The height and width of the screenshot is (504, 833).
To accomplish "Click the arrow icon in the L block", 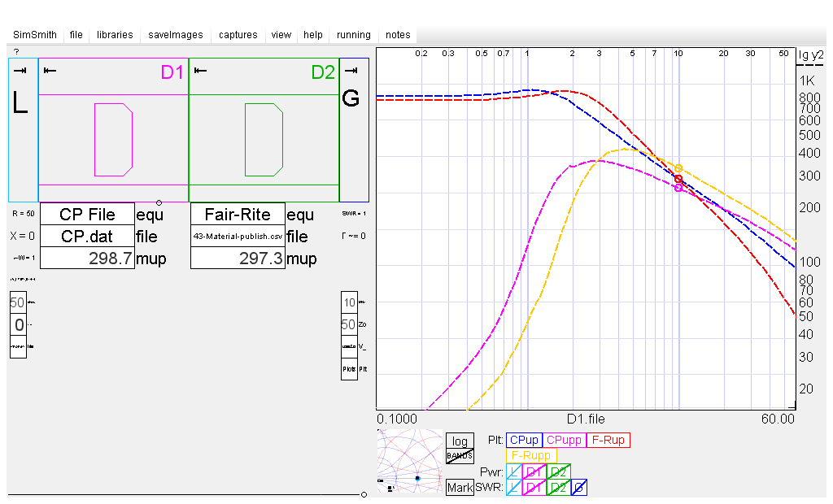I will tap(20, 71).
